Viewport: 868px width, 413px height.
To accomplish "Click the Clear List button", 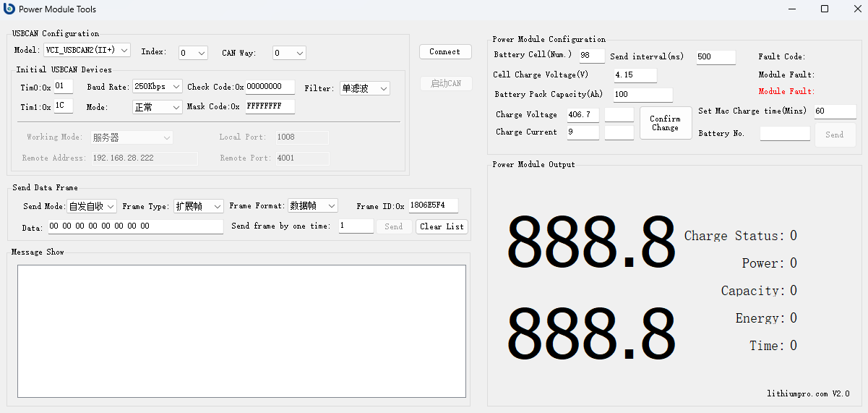I will point(442,226).
